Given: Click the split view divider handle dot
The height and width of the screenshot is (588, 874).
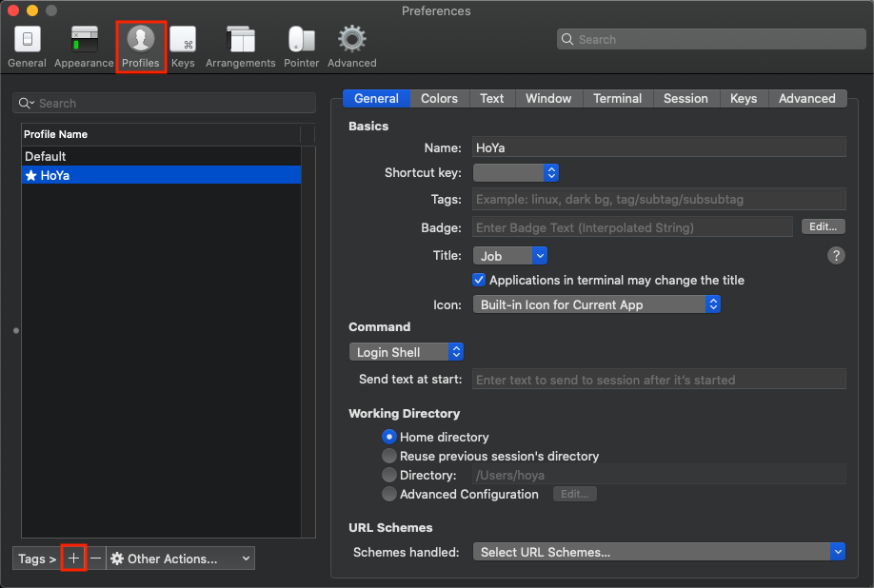Looking at the screenshot, I should [x=16, y=331].
